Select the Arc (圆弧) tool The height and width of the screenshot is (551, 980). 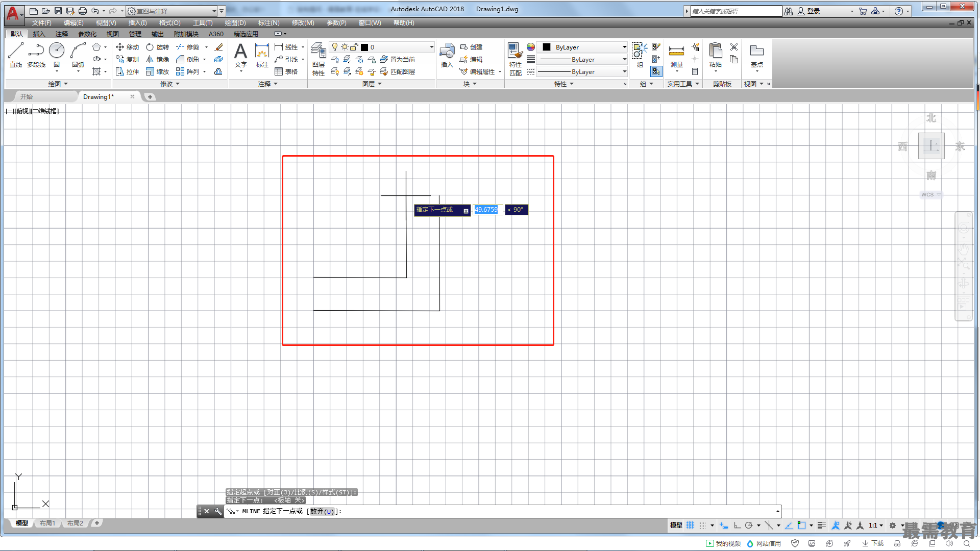pos(78,55)
